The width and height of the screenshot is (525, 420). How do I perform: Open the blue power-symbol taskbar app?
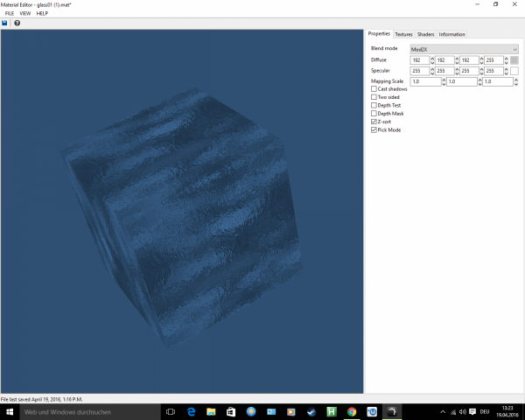[372, 412]
